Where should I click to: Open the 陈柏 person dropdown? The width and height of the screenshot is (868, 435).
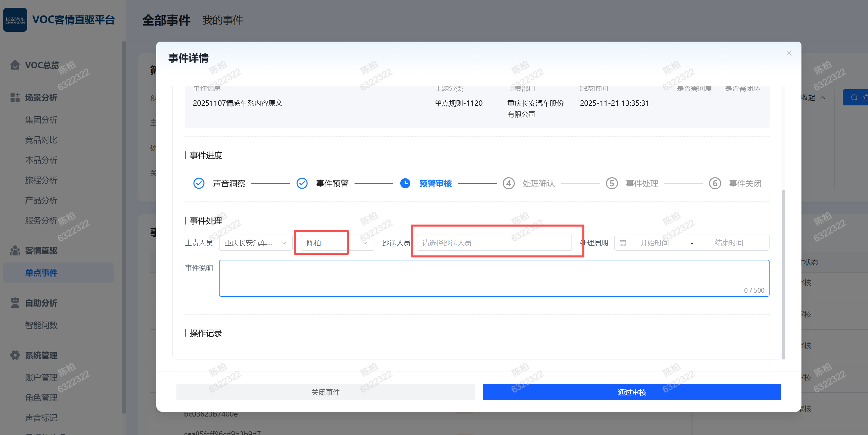[x=337, y=243]
